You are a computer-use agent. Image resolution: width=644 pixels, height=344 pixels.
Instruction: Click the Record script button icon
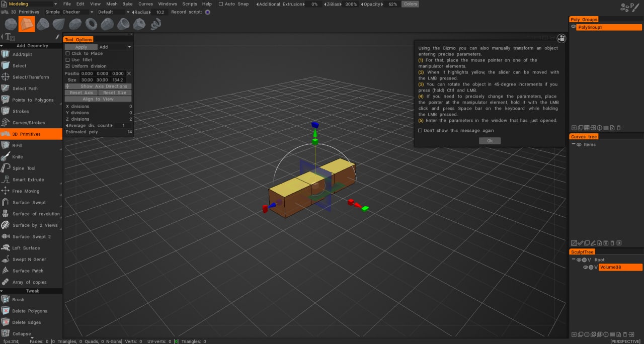(x=208, y=12)
